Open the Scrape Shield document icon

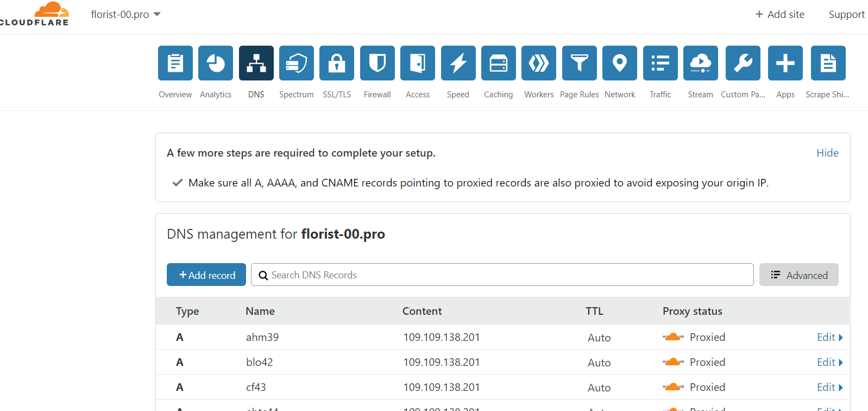coord(828,63)
